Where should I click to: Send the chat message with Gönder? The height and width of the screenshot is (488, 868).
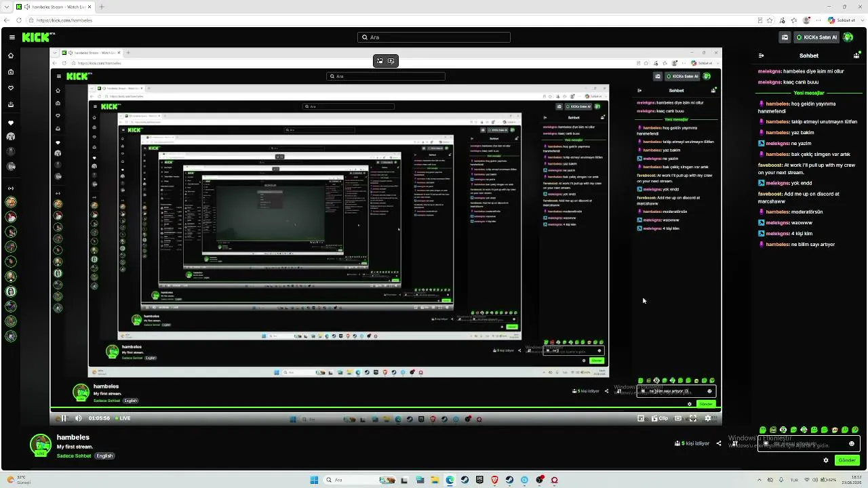tap(847, 460)
